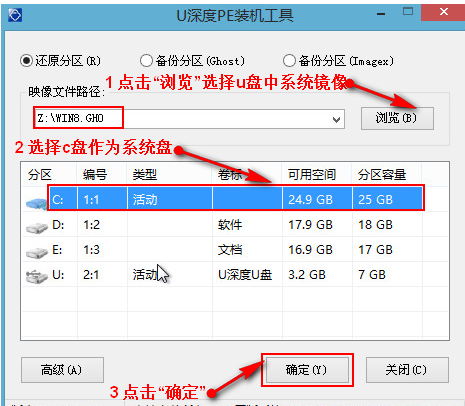
Task: Sort by the 分区 column header
Action: pos(39,174)
